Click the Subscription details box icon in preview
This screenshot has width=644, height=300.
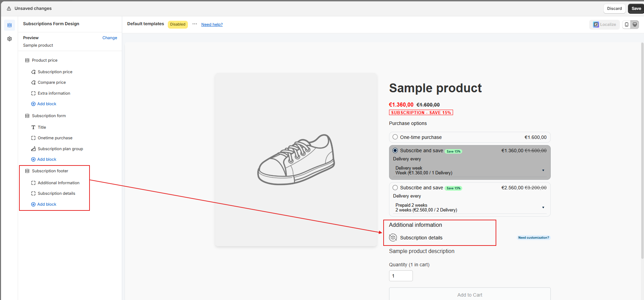tap(393, 238)
